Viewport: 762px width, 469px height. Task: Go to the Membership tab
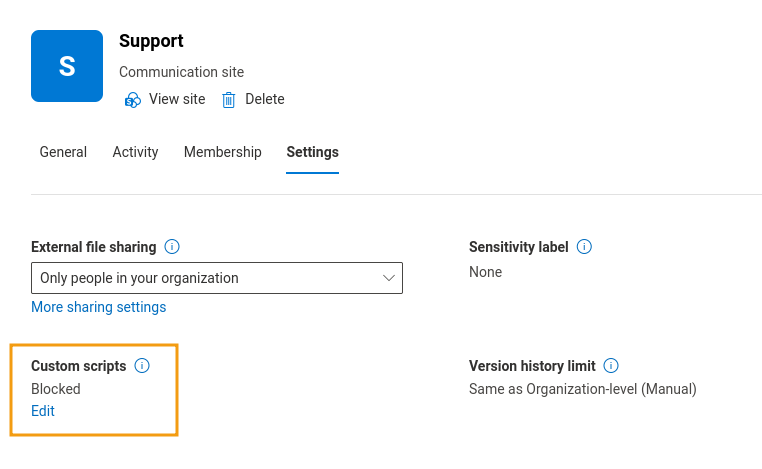(x=222, y=152)
